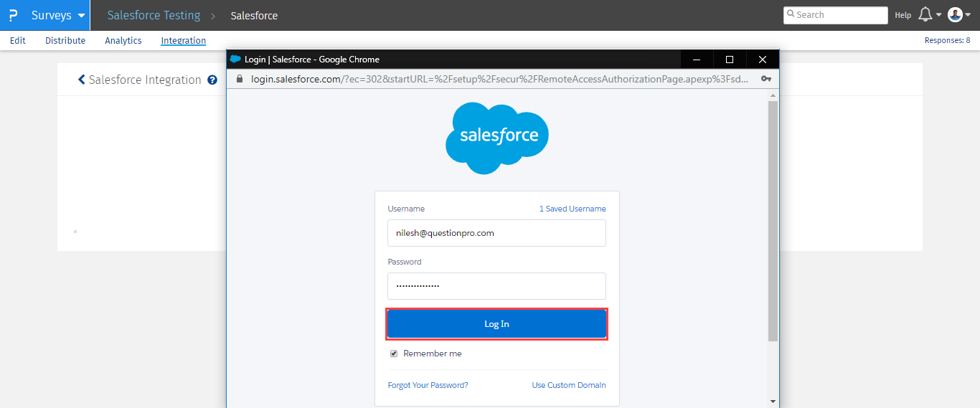The image size is (980, 408).
Task: Select the Salesforce breadcrumb item
Action: (254, 16)
